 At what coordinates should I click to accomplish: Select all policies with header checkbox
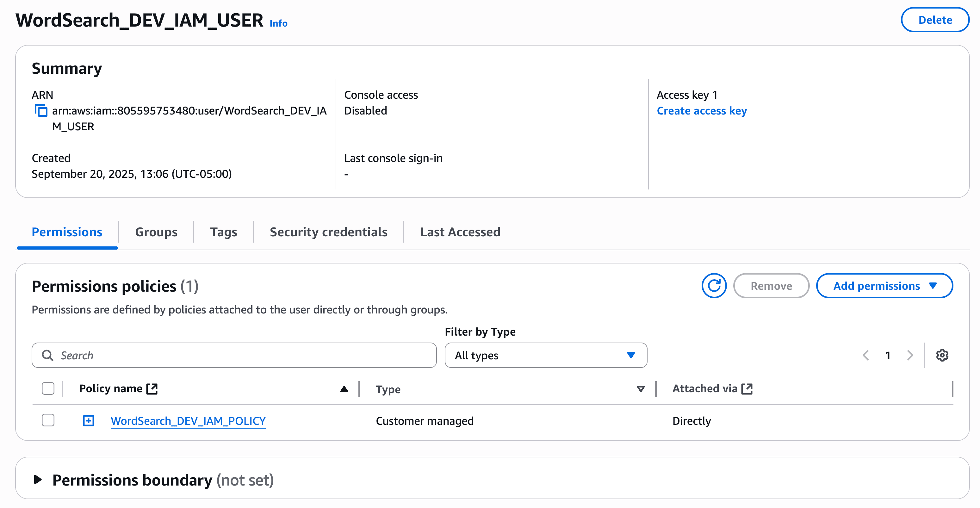click(48, 388)
